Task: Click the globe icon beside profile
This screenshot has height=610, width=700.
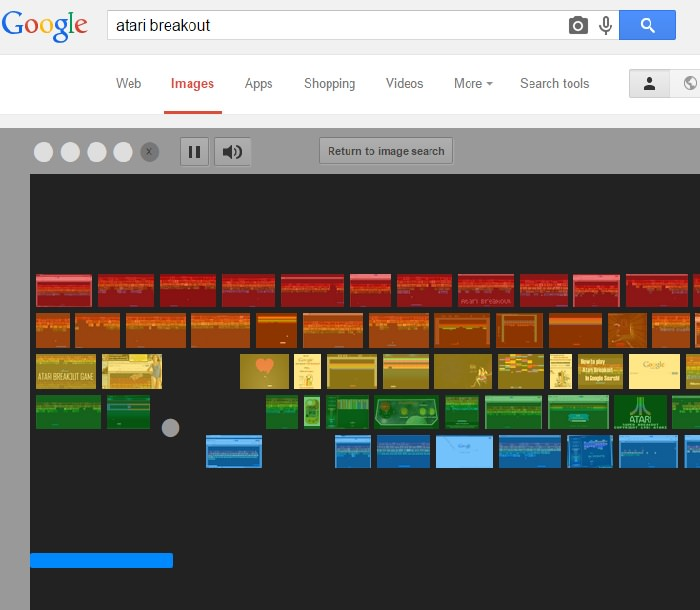Action: point(689,84)
